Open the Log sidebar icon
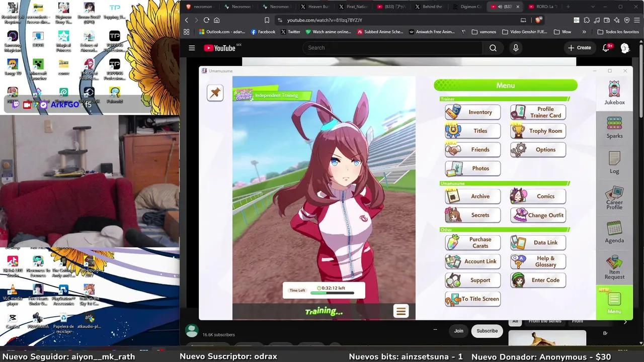 (614, 162)
